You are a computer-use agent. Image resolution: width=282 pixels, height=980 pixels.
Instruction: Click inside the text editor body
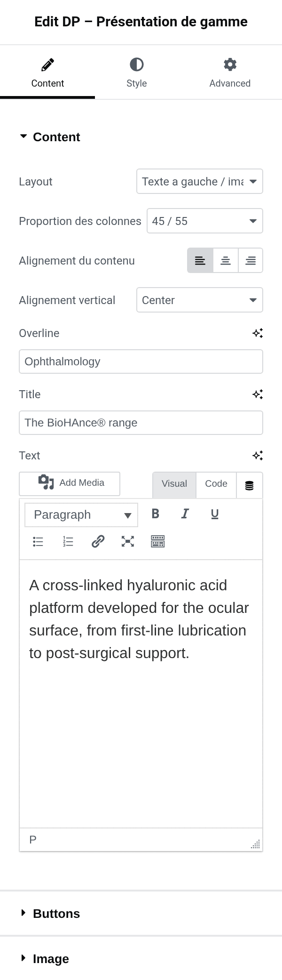(x=141, y=694)
